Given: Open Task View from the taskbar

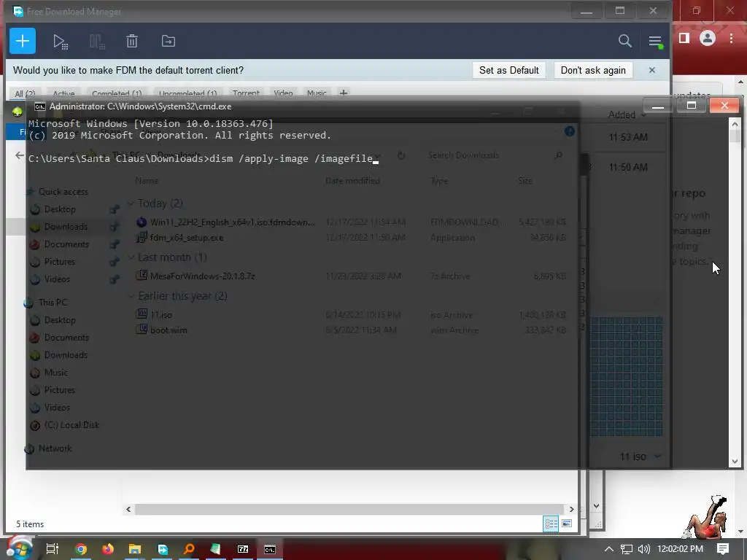Looking at the screenshot, I should [x=53, y=549].
